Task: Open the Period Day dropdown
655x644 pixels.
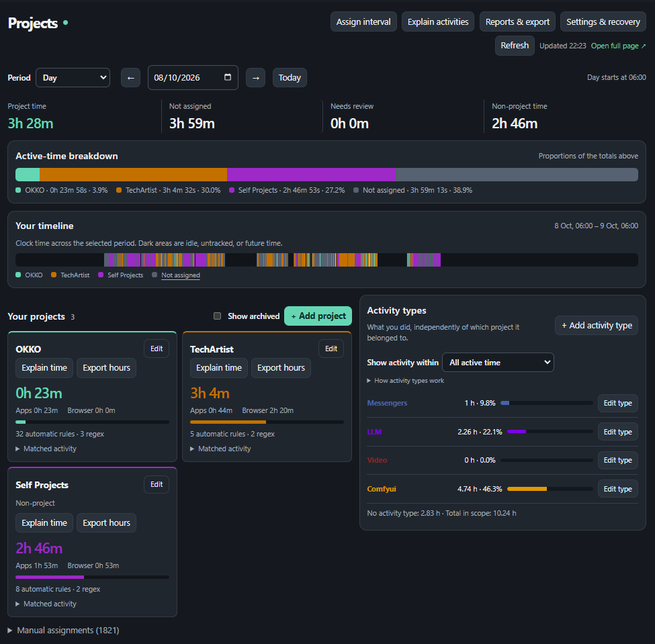Action: 73,78
